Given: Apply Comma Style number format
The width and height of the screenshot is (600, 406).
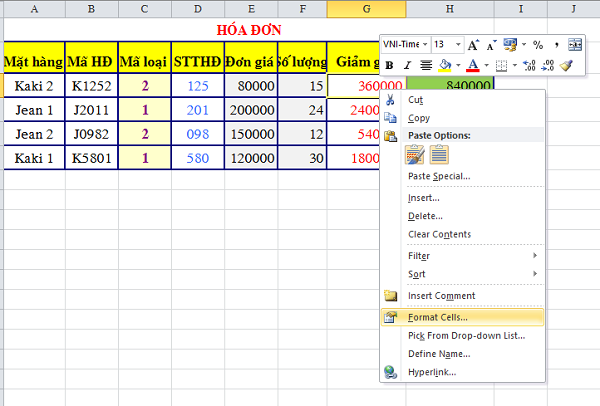Looking at the screenshot, I should tap(557, 45).
